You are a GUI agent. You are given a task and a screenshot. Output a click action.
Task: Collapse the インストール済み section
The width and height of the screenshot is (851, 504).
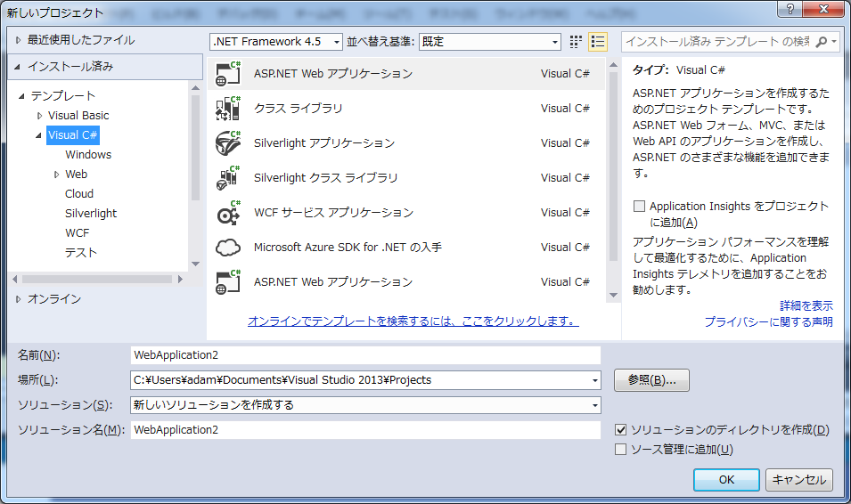(x=17, y=67)
